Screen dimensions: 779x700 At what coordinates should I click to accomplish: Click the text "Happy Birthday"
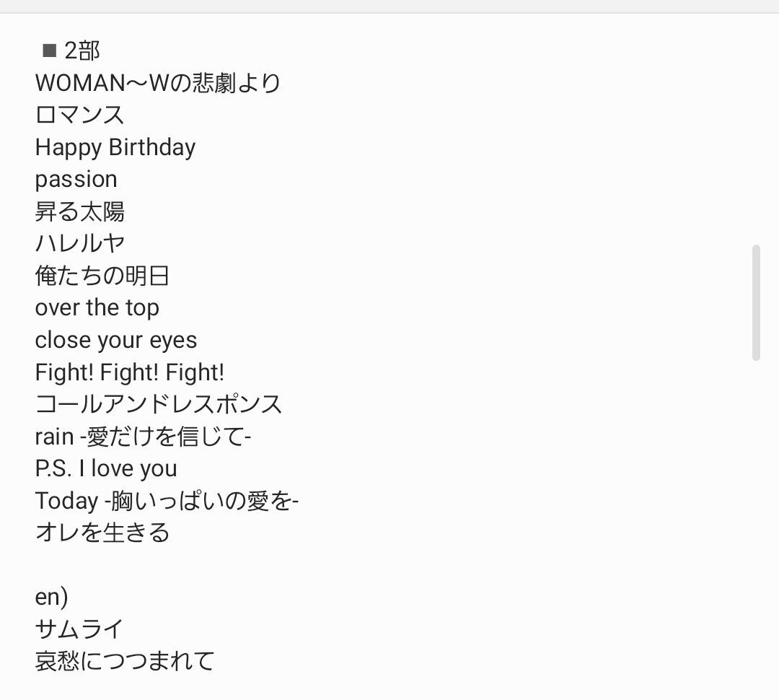[x=115, y=148]
